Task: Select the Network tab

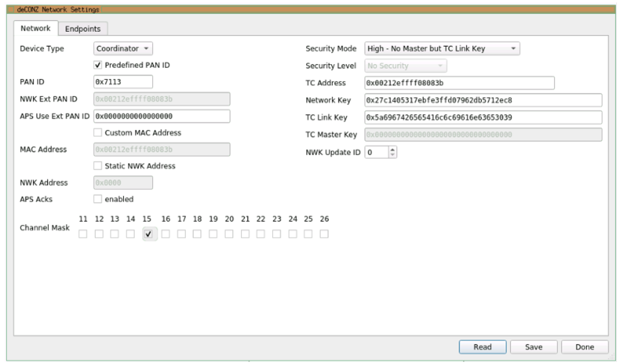Action: point(36,28)
